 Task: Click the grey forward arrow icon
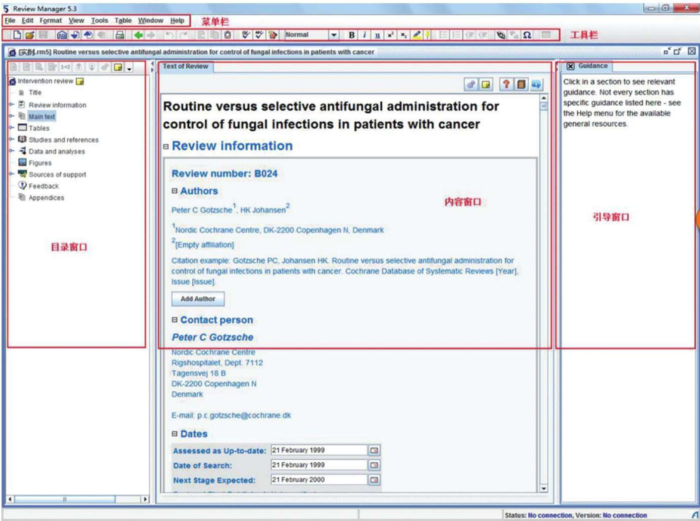coord(151,35)
